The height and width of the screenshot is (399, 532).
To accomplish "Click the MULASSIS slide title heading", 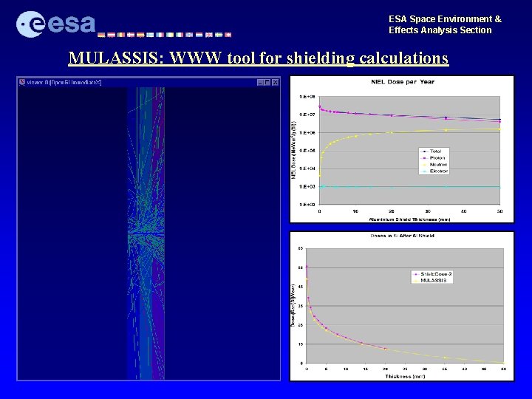I will [259, 58].
